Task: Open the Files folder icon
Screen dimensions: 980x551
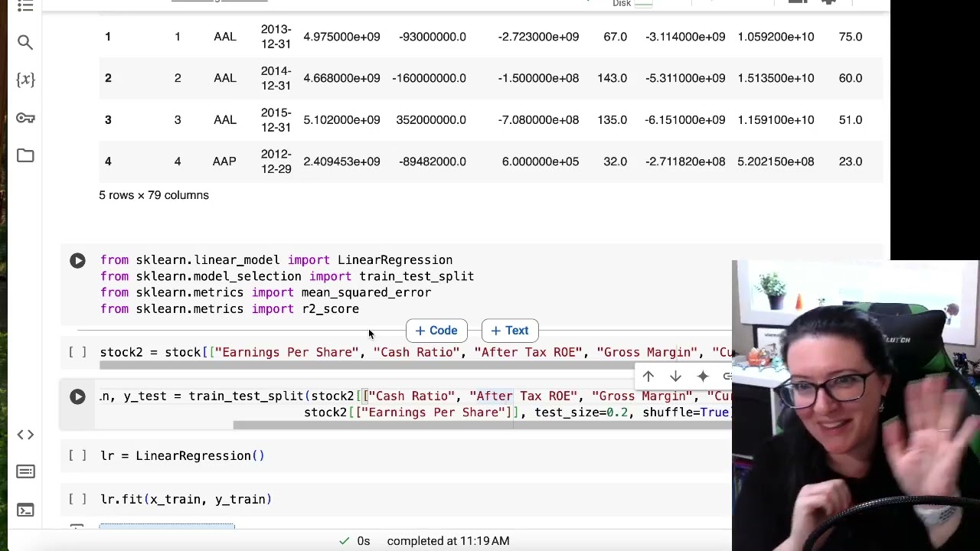Action: pyautogui.click(x=25, y=155)
